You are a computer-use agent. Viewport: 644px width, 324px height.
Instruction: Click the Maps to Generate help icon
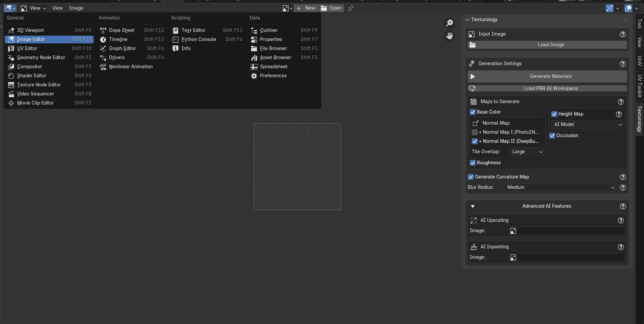(x=621, y=102)
